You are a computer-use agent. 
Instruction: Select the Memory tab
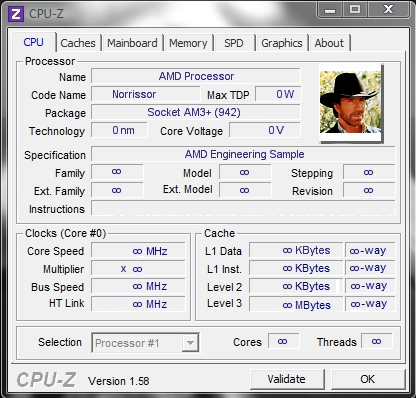(x=188, y=43)
